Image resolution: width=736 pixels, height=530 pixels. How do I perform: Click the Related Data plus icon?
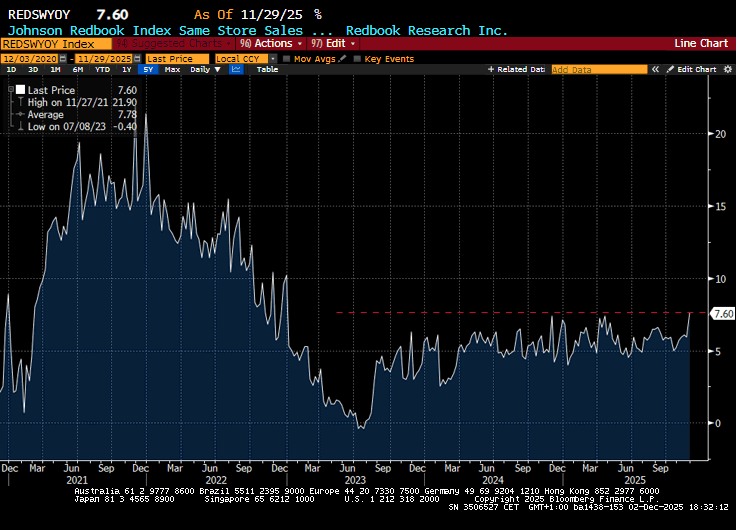pyautogui.click(x=490, y=70)
